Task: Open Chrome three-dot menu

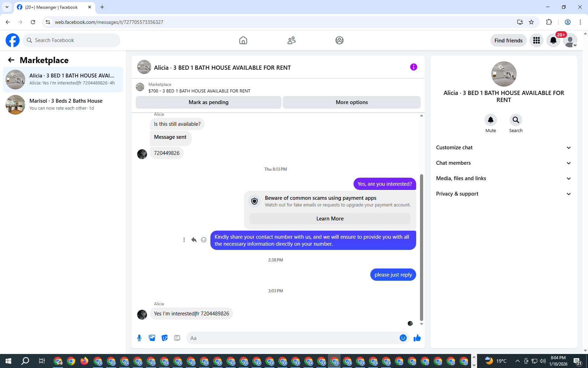Action: (580, 22)
